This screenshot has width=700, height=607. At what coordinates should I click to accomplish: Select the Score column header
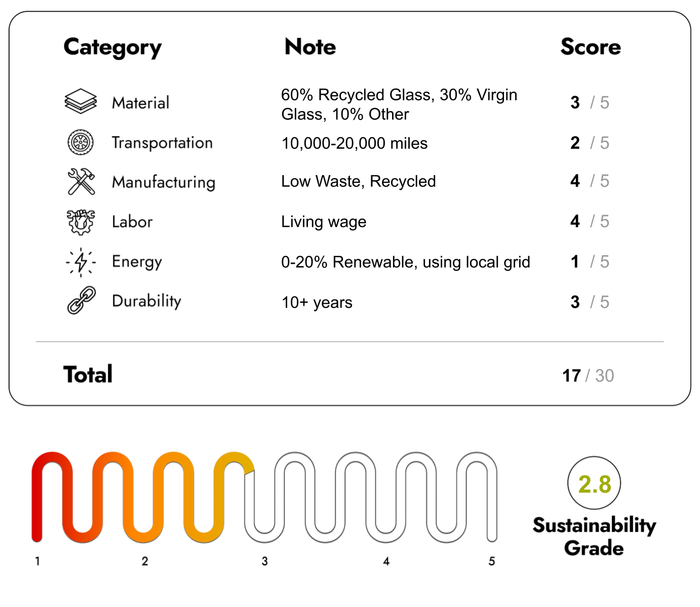[x=591, y=47]
